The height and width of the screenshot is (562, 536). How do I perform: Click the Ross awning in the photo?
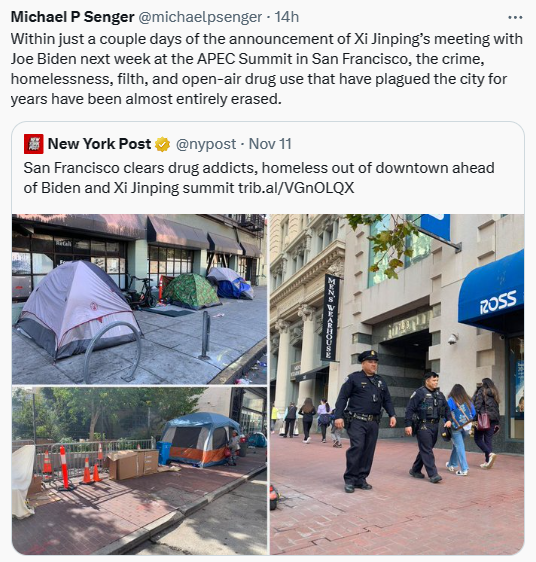tap(491, 292)
